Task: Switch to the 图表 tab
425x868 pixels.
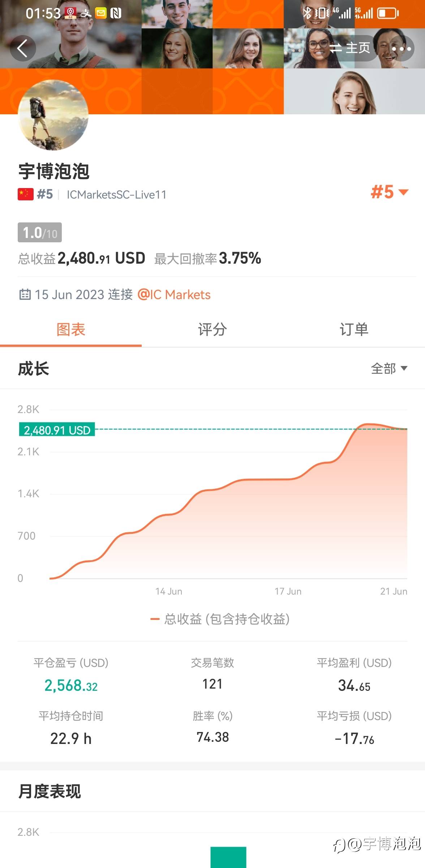Action: click(x=71, y=329)
